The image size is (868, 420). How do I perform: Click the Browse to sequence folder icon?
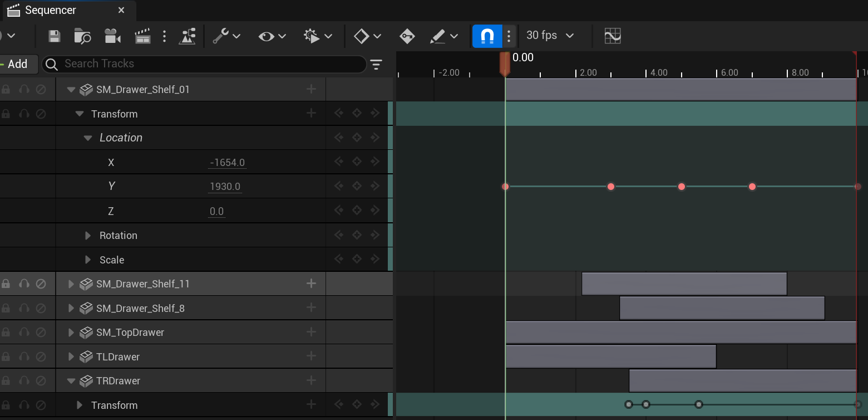tap(82, 36)
